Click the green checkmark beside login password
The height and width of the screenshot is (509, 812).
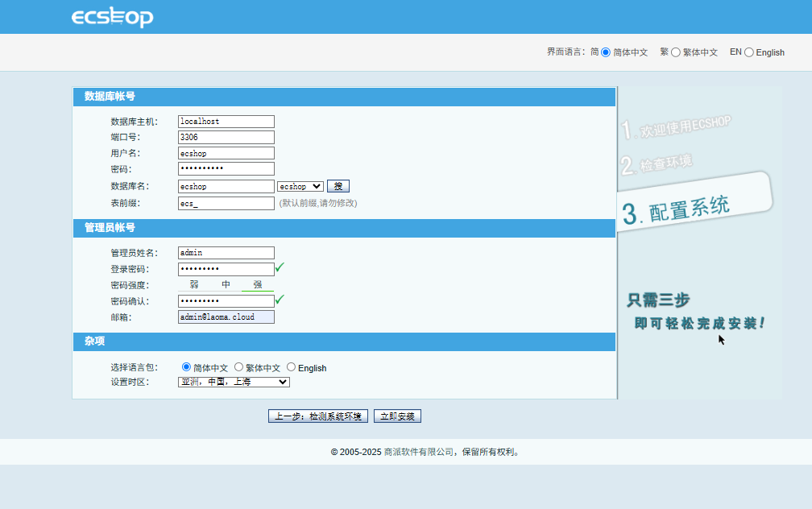(x=280, y=267)
